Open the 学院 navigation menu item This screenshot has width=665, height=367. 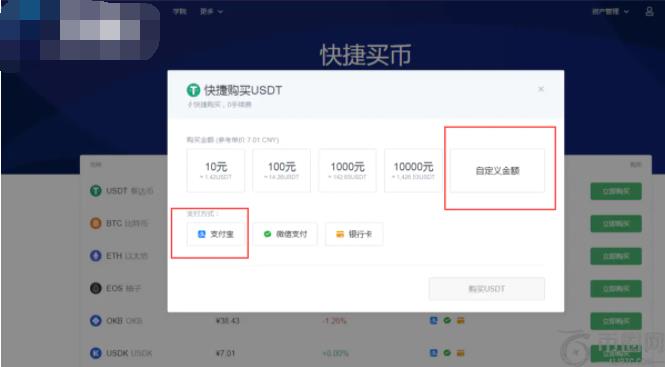pos(180,12)
